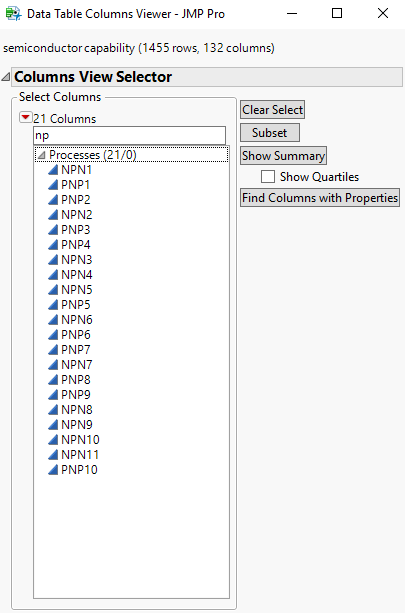Click the continuous icon beside NPN4
The width and height of the screenshot is (405, 613).
(53, 274)
